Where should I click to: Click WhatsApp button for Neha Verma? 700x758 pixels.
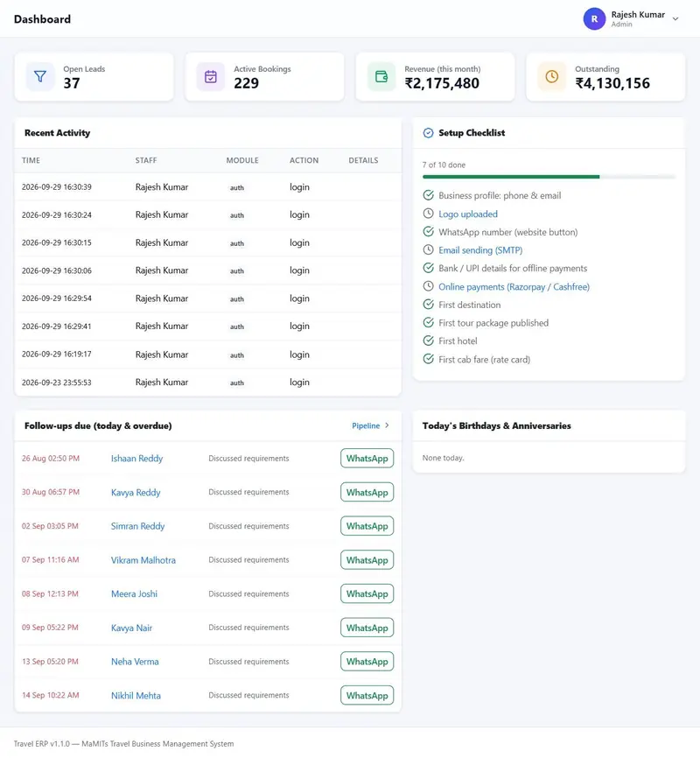pos(367,662)
